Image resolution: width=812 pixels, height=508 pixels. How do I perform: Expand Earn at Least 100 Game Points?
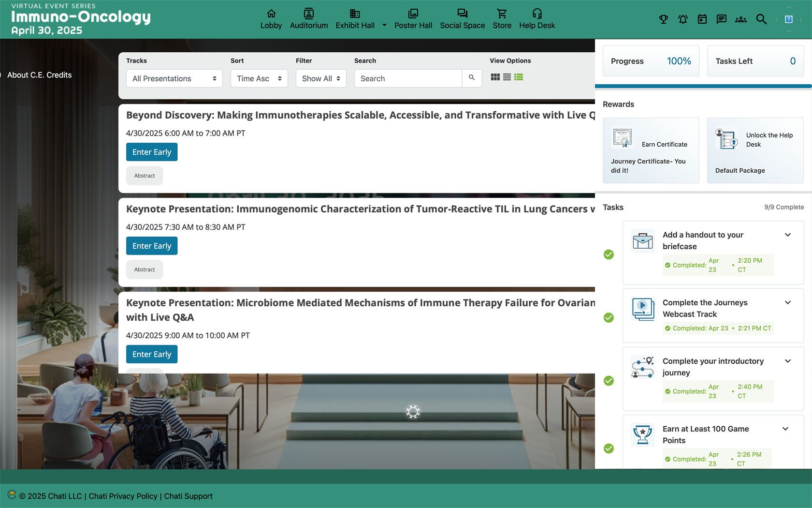(785, 429)
